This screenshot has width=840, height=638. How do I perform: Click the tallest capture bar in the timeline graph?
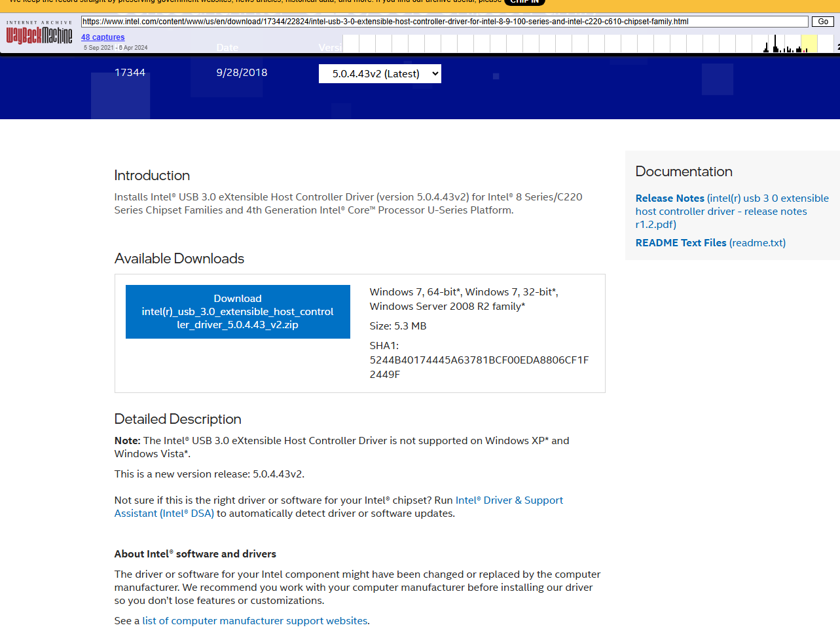[775, 44]
